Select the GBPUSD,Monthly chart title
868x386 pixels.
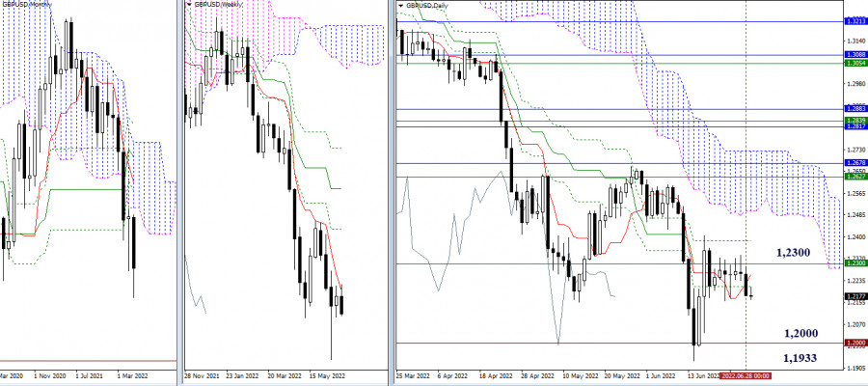coord(21,4)
